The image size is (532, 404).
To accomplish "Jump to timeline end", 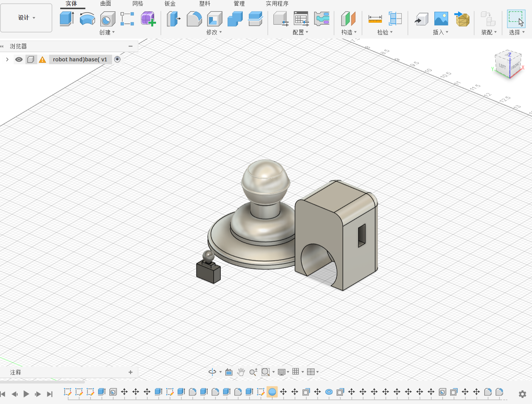I will (x=50, y=394).
